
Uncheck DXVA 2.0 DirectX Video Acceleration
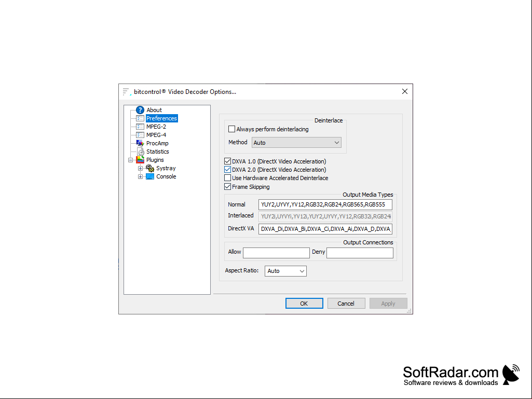[x=228, y=170]
